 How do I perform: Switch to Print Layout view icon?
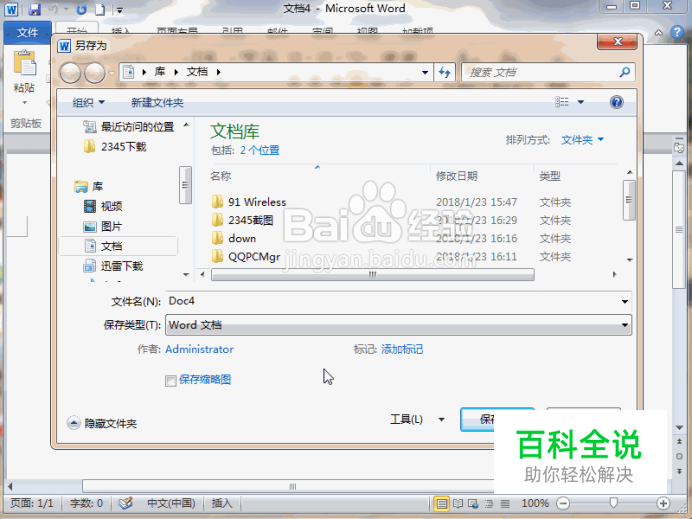coord(441,503)
